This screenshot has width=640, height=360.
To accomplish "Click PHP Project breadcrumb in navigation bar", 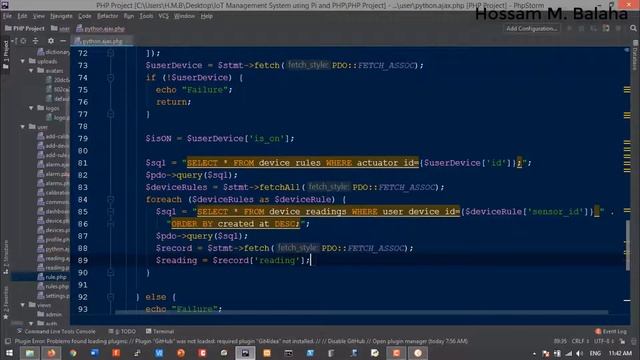I will [x=25, y=29].
